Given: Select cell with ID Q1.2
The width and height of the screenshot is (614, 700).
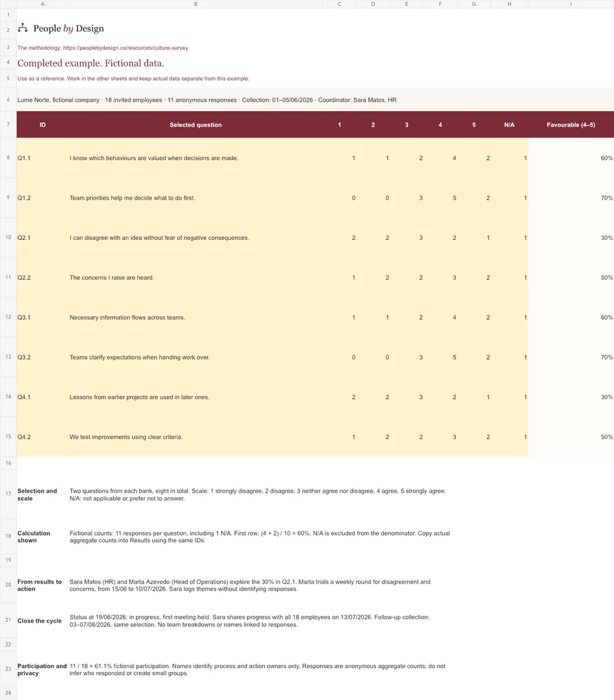Looking at the screenshot, I should [x=42, y=198].
